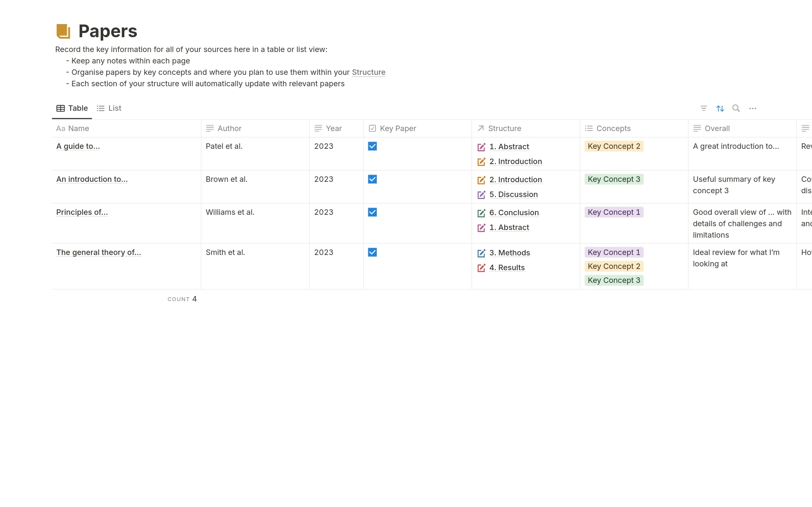Screen dimensions: 812x507
Task: Uncheck Key Paper for Brown et al.
Action: [x=372, y=179]
